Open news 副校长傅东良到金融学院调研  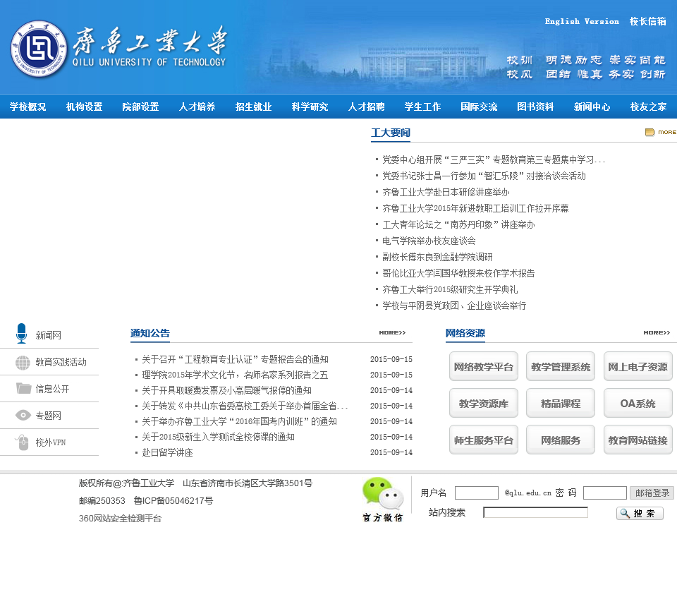point(437,257)
